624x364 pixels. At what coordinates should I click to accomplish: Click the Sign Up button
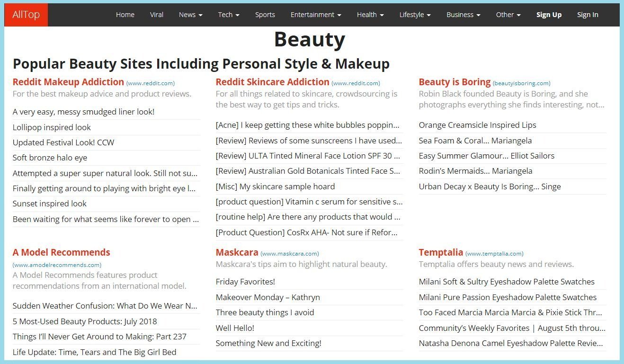tap(549, 15)
